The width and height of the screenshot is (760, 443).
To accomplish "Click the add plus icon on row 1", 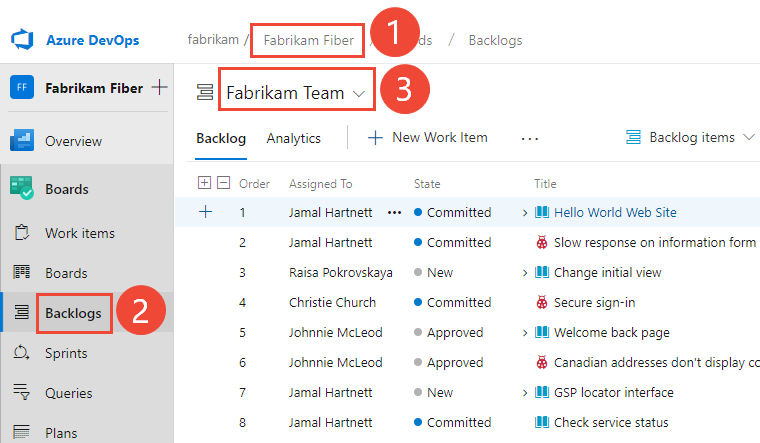I will (206, 212).
